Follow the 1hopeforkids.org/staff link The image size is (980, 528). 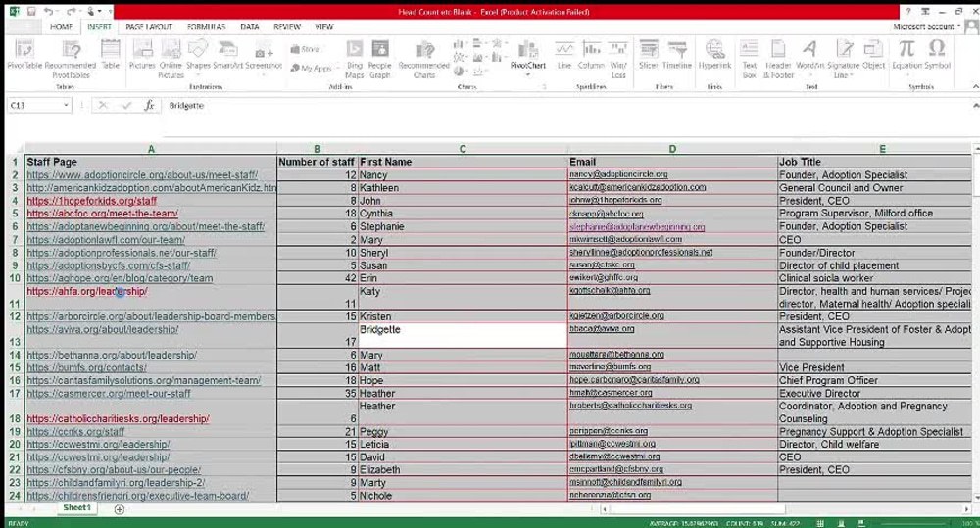point(92,201)
